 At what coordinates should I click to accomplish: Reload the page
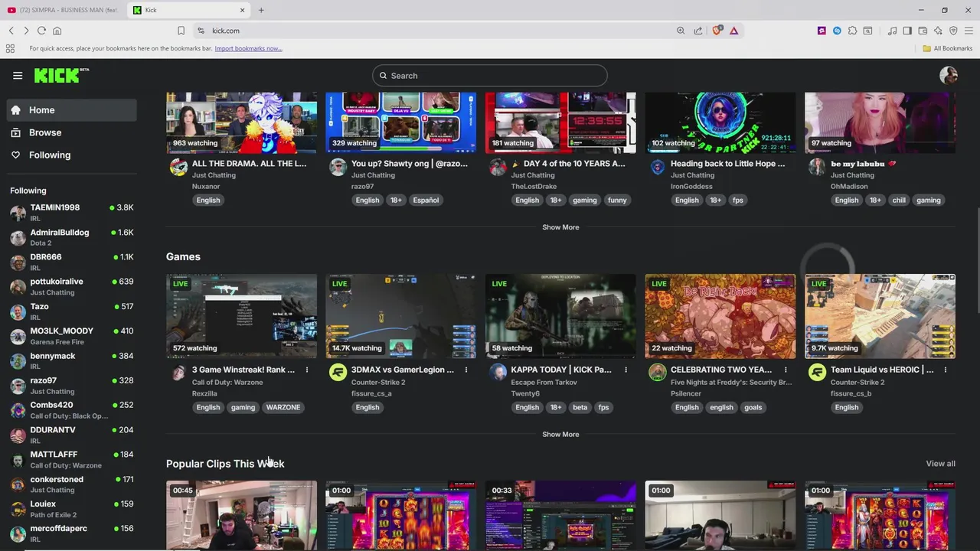tap(41, 31)
